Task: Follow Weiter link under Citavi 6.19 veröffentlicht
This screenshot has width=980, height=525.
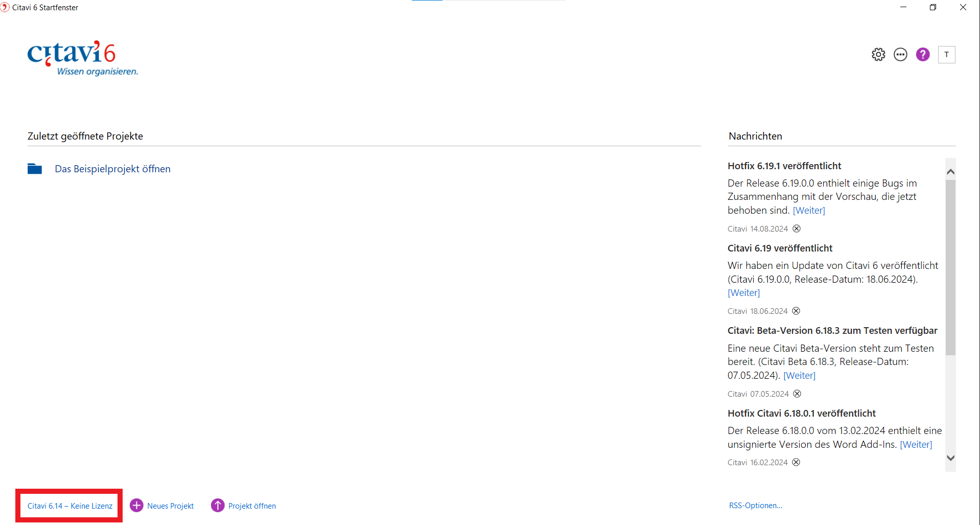Action: click(743, 293)
